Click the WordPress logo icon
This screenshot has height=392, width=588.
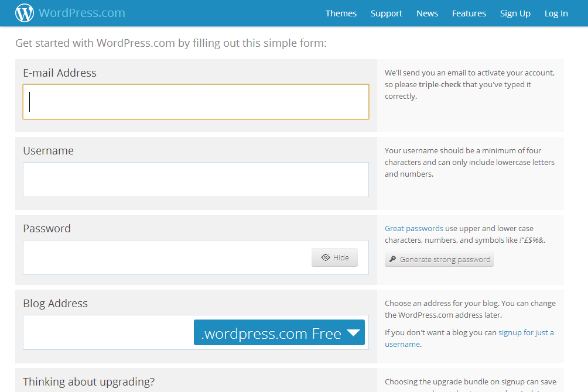pyautogui.click(x=25, y=13)
